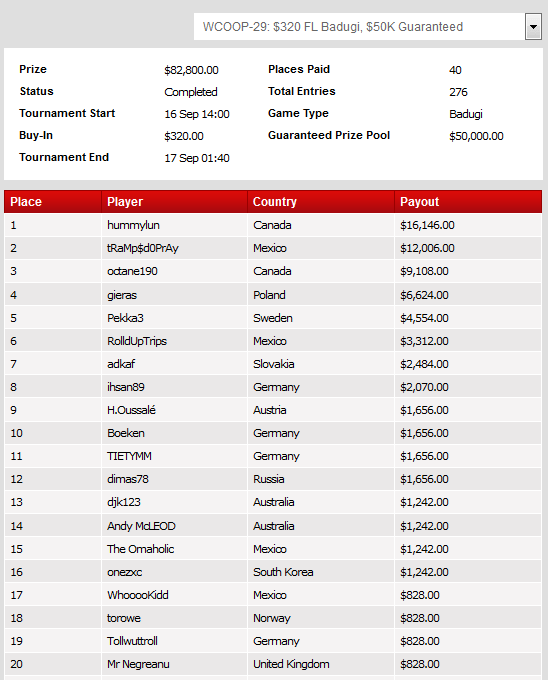Select The Omaholic in place 15
The image size is (548, 680).
[140, 549]
